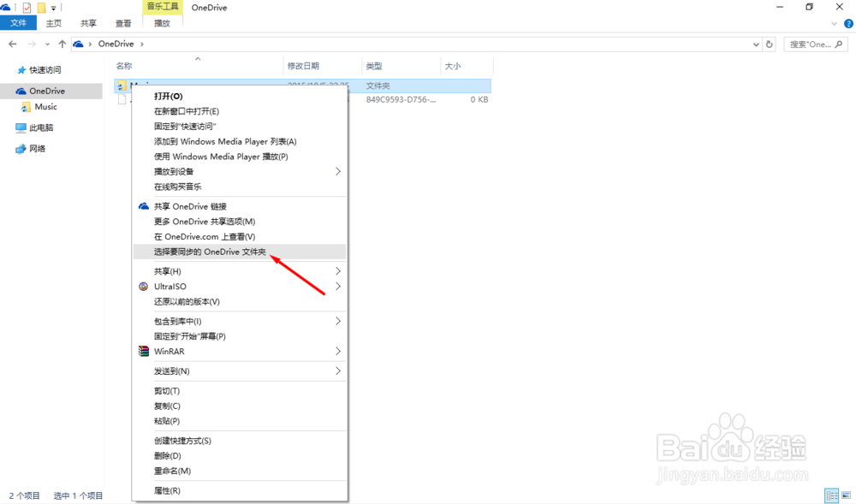Choose 复制(C) from context menu
The height and width of the screenshot is (504, 856).
point(239,406)
